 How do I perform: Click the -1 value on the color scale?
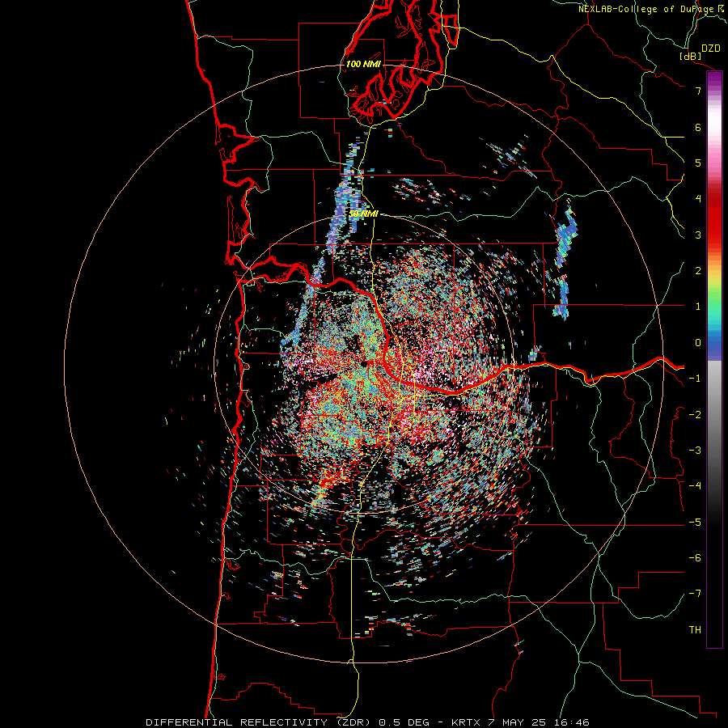[695, 379]
